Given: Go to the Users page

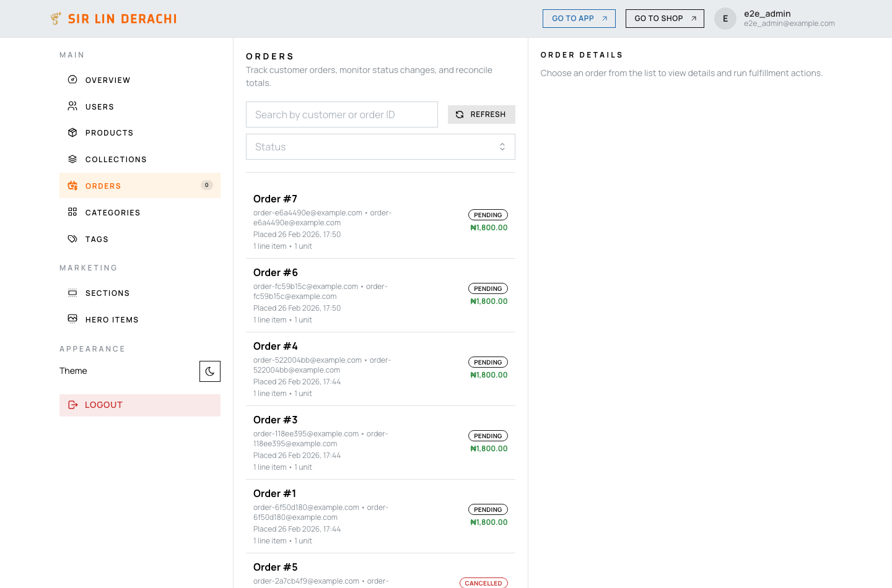Looking at the screenshot, I should (x=140, y=106).
